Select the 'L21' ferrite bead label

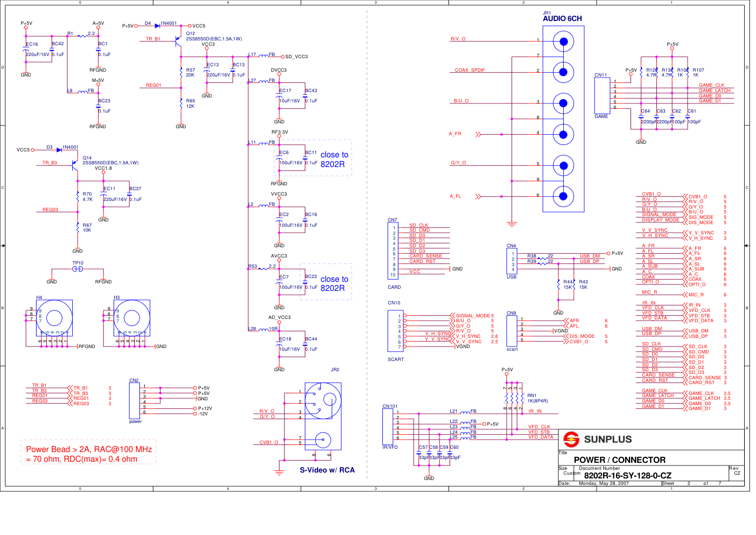454,411
